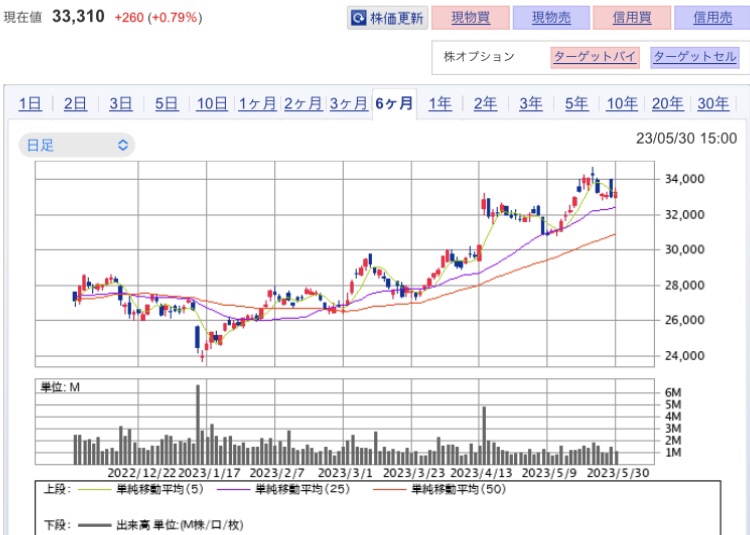Click the 現物売 button

pos(551,18)
